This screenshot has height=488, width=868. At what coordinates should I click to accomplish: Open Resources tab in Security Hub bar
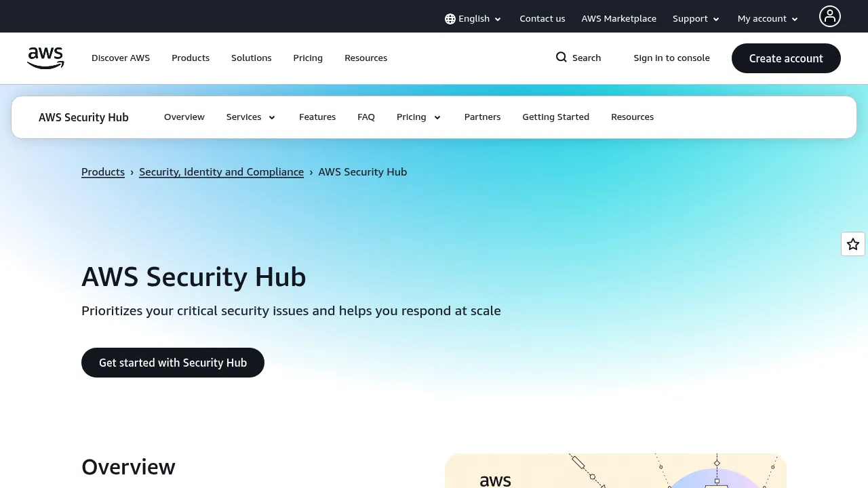(x=633, y=117)
